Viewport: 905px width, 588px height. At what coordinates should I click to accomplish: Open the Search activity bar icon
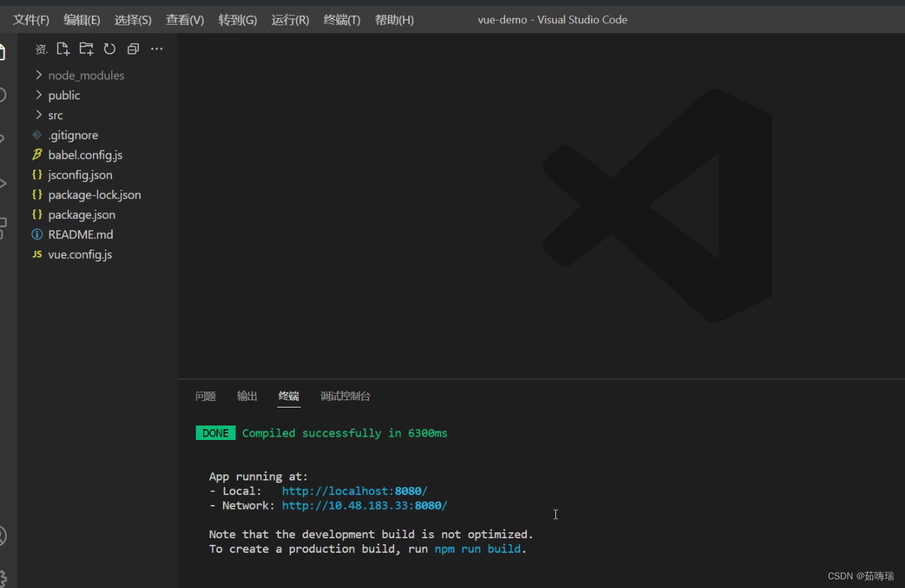3,95
